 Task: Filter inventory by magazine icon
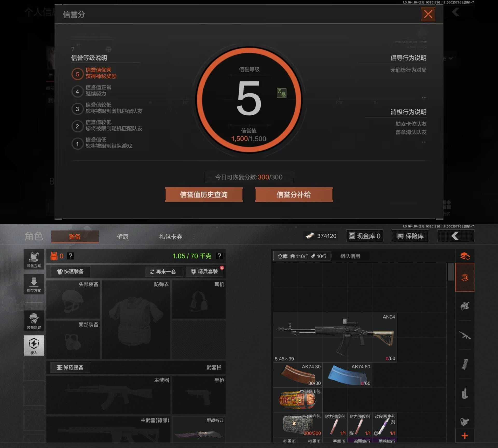click(465, 364)
